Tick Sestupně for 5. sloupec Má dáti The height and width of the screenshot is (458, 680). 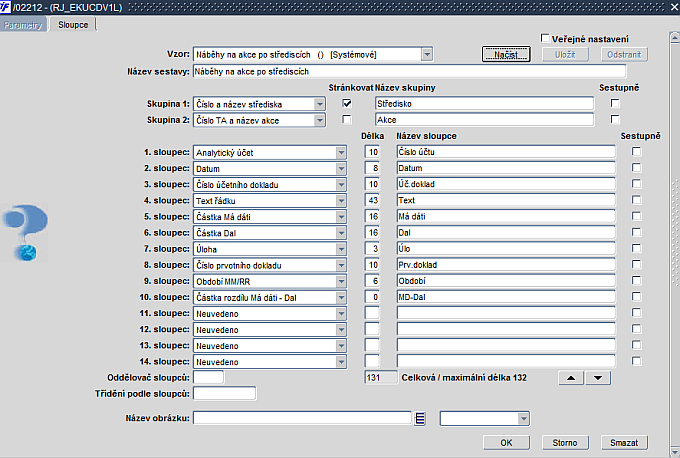(x=636, y=216)
